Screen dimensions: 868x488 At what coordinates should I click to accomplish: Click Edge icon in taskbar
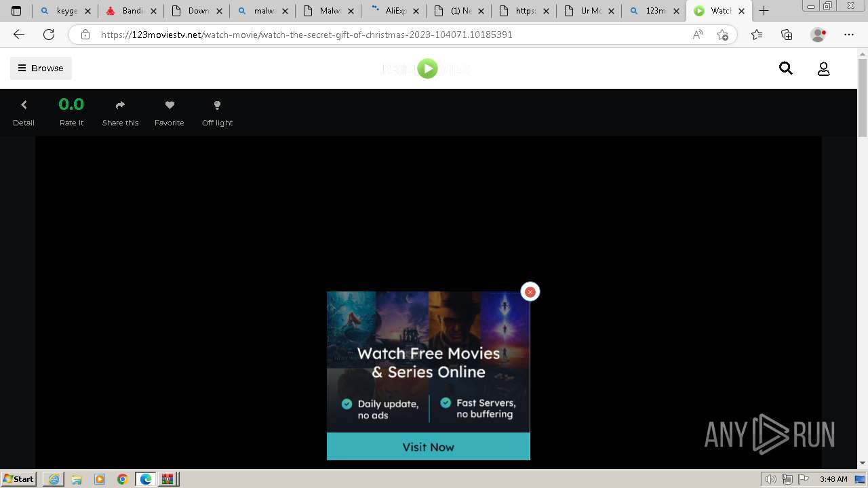pyautogui.click(x=146, y=479)
